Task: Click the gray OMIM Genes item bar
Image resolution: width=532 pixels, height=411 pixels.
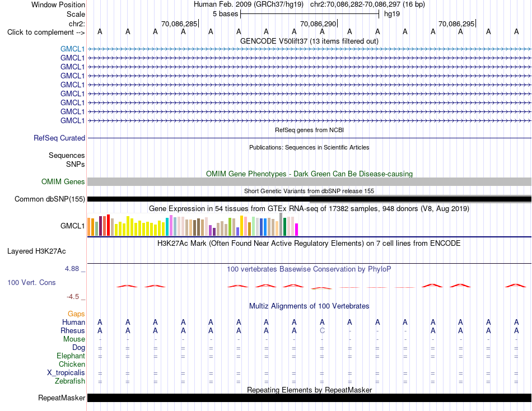Action: pyautogui.click(x=309, y=181)
